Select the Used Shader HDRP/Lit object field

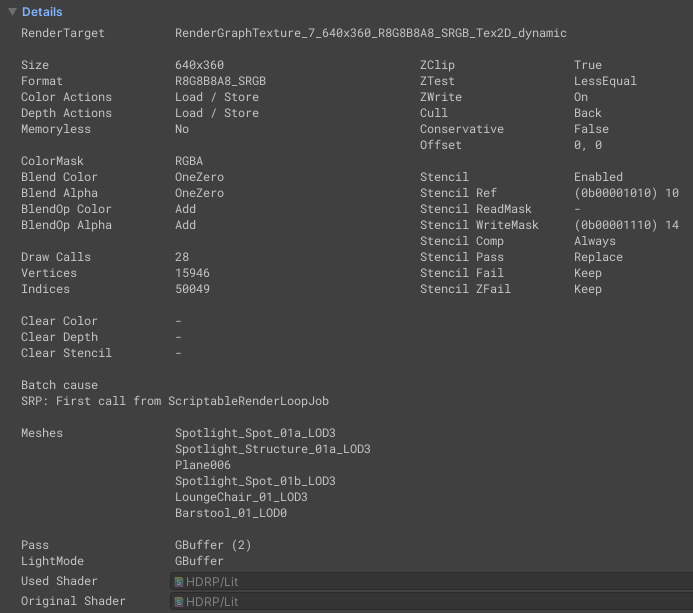coord(430,581)
